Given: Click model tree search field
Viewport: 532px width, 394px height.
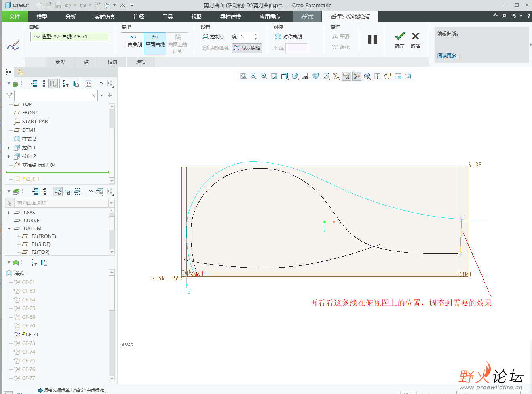Looking at the screenshot, I should tap(56, 95).
